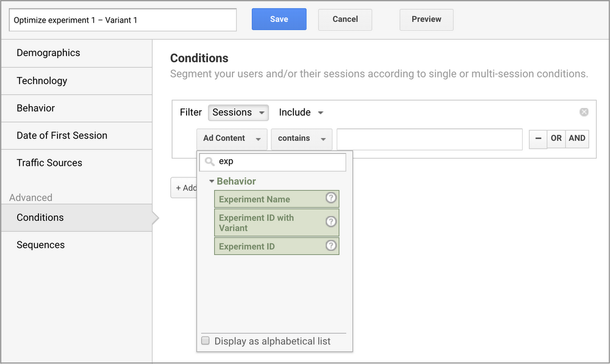610x364 pixels.
Task: Select Demographics in the sidebar
Action: coord(77,53)
